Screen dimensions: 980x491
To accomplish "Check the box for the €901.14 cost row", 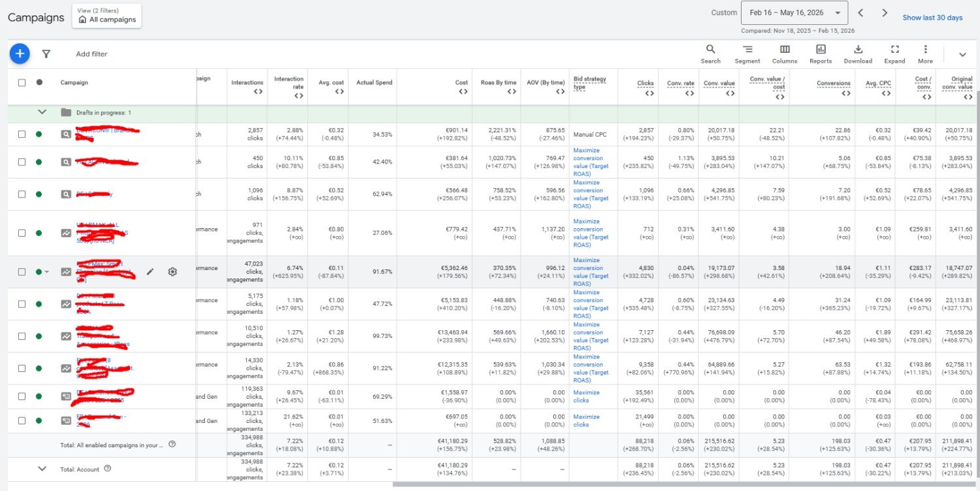I will coord(22,134).
